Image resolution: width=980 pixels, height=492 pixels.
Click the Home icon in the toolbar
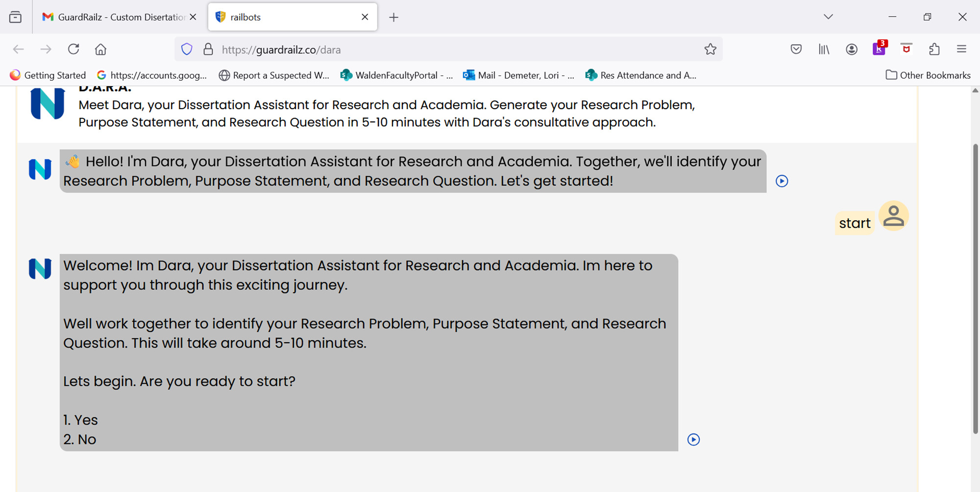pyautogui.click(x=100, y=49)
